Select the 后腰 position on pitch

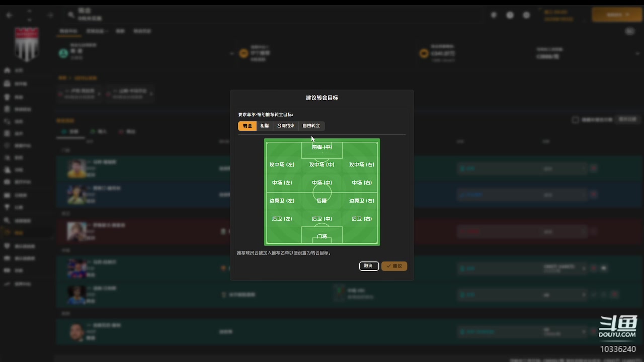(322, 201)
